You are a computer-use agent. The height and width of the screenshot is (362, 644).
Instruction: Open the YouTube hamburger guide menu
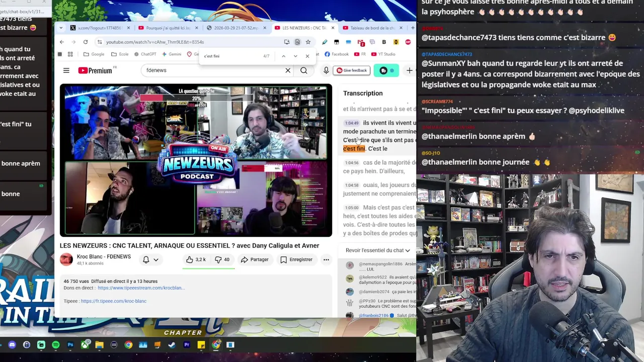pos(66,70)
